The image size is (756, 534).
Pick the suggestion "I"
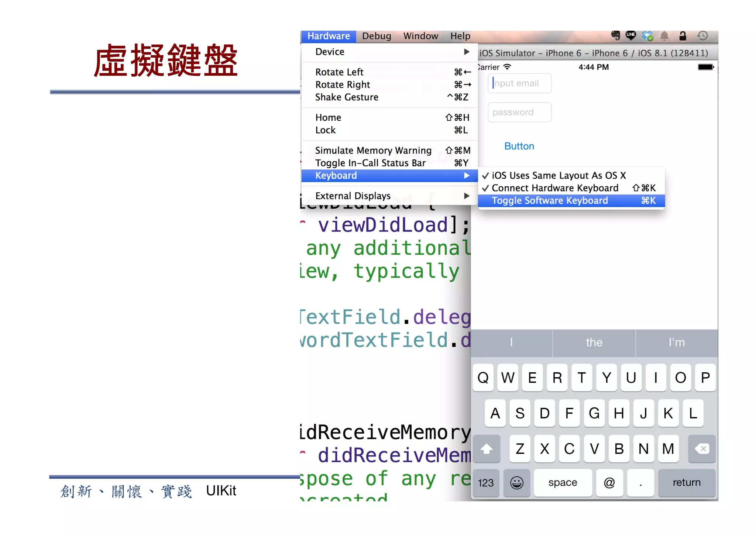(512, 343)
